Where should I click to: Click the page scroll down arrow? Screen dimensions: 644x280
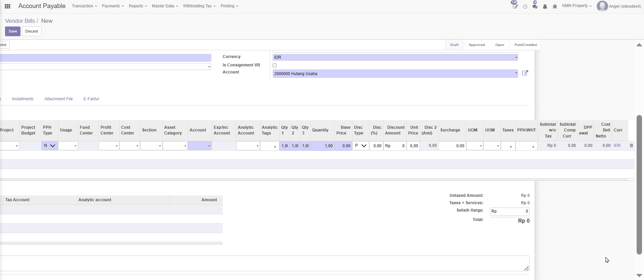pyautogui.click(x=639, y=276)
